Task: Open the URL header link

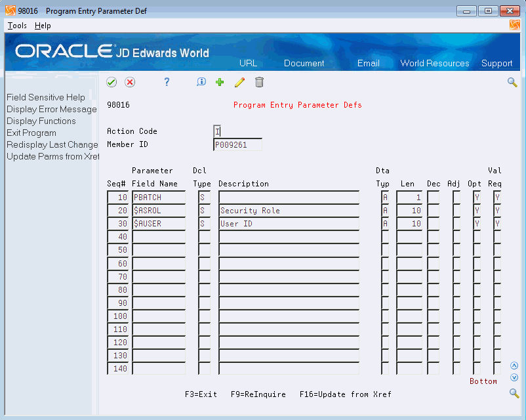Action: tap(248, 63)
